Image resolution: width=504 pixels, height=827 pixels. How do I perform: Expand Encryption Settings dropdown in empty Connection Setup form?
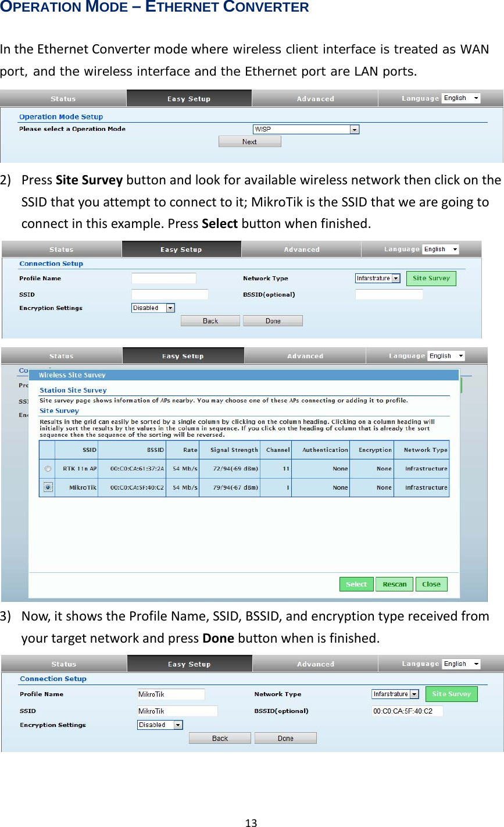click(x=153, y=308)
